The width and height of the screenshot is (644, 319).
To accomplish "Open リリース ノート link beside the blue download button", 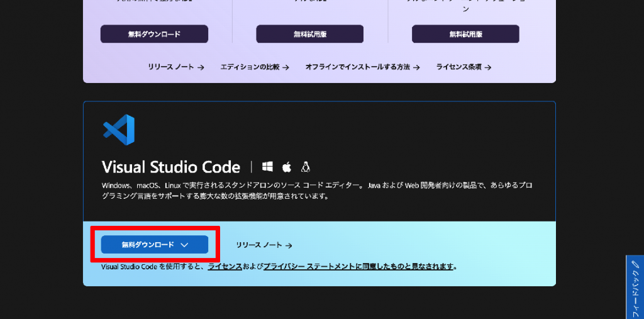I will 264,245.
